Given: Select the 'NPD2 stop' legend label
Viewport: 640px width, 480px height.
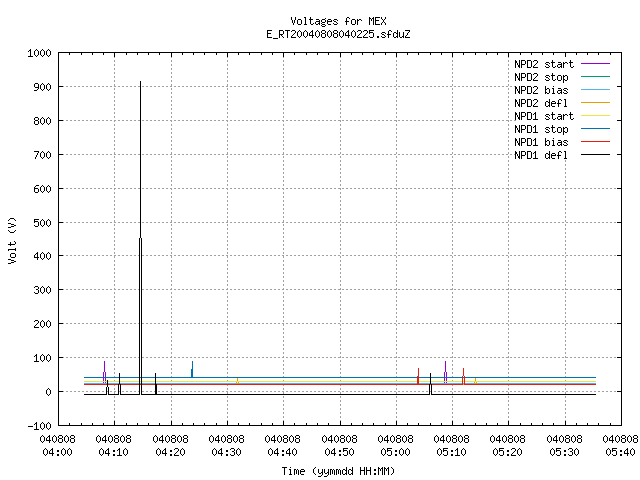Looking at the screenshot, I should coord(541,77).
